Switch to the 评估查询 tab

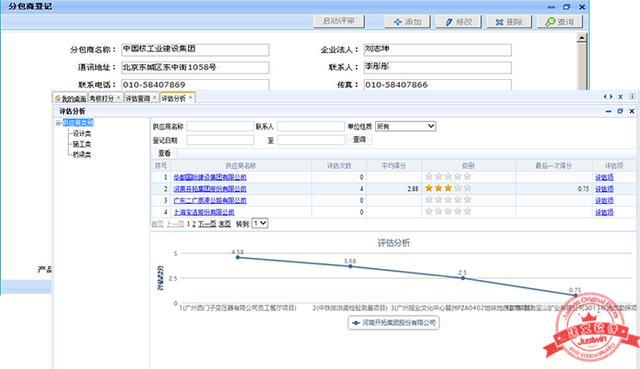tap(138, 98)
